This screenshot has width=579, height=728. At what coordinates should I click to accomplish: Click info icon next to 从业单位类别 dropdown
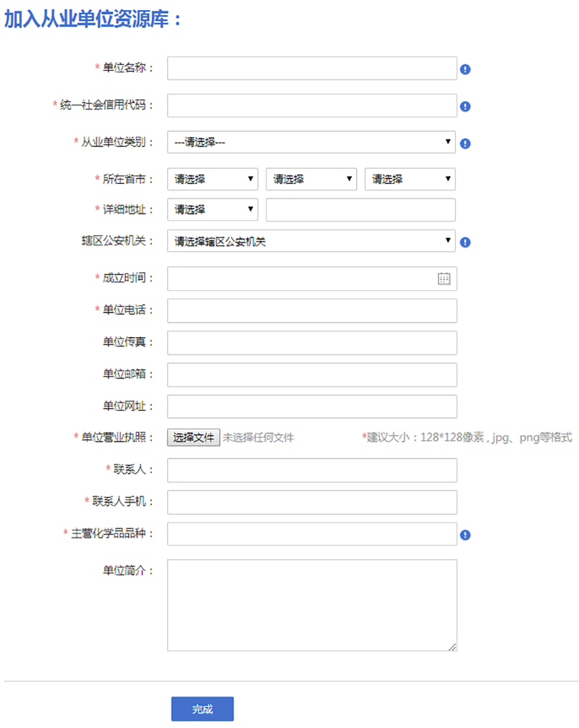click(x=465, y=143)
